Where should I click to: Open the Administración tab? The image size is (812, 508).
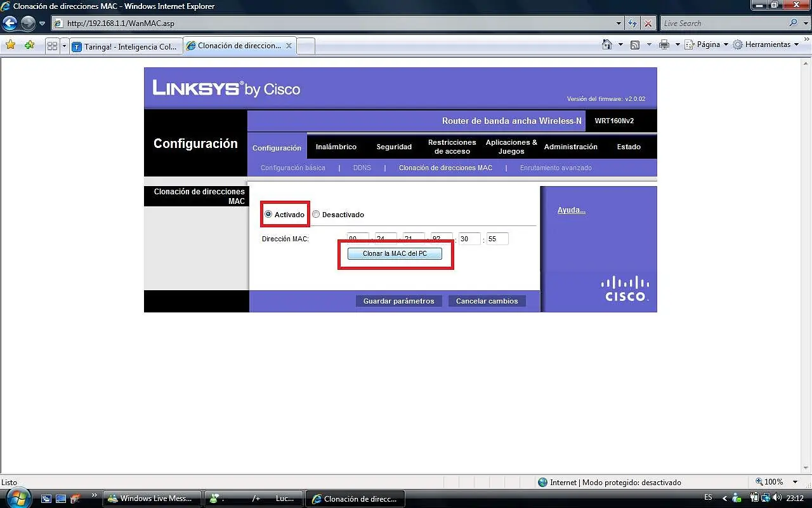(x=571, y=147)
